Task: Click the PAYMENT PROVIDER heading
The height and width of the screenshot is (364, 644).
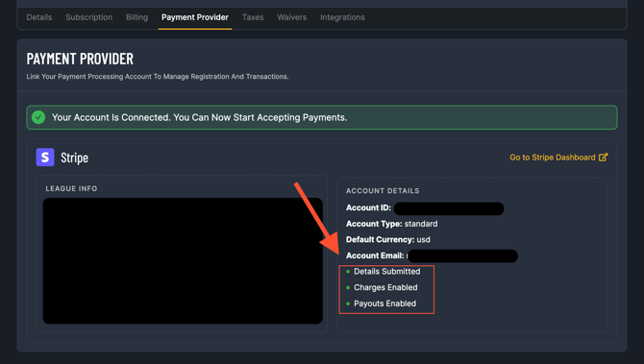Action: click(x=80, y=59)
